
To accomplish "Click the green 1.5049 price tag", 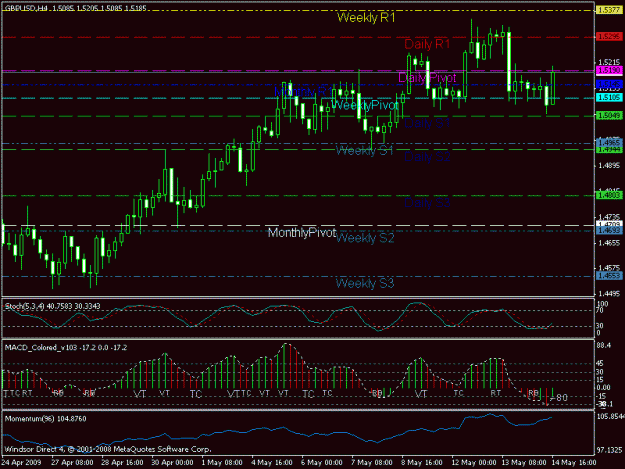I will point(609,116).
